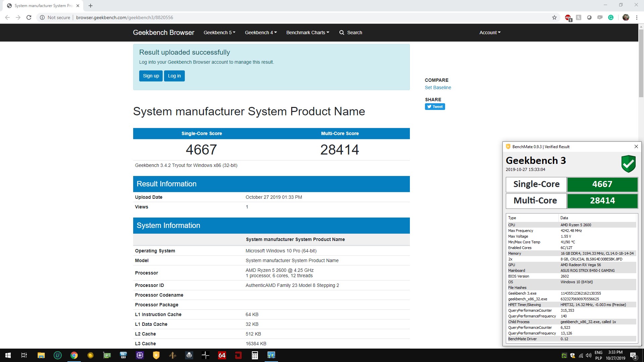
Task: Open the green tray icon next to Security
Action: [x=564, y=356]
